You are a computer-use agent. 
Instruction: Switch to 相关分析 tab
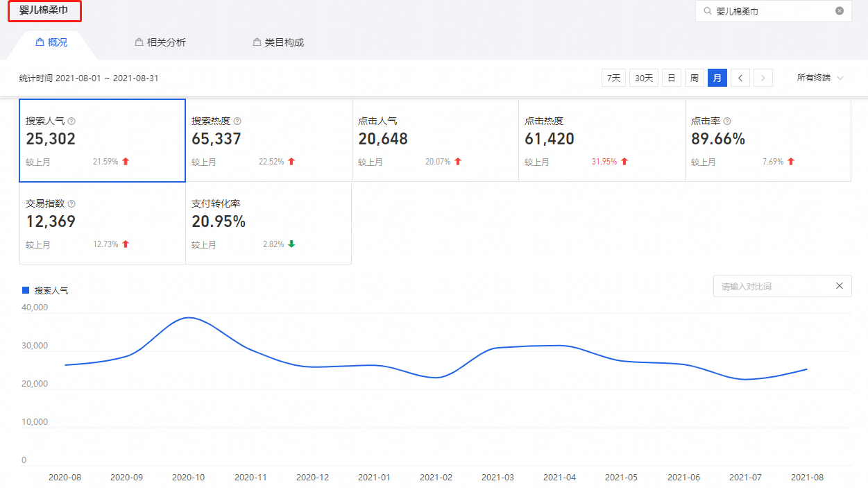tap(160, 42)
